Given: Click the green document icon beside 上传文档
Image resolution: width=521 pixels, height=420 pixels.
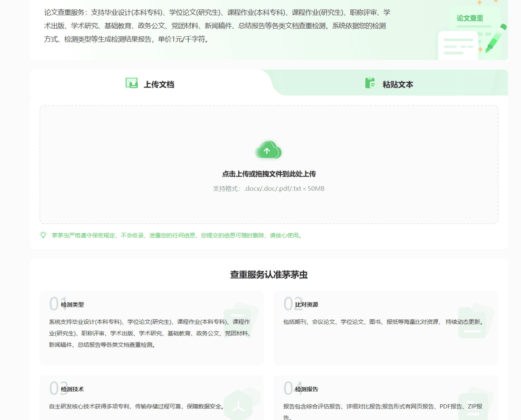Looking at the screenshot, I should point(132,83).
